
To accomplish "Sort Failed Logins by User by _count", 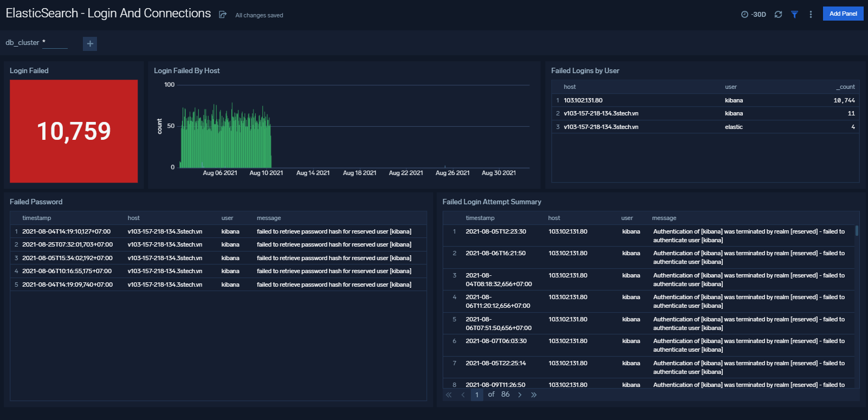I will (x=845, y=87).
